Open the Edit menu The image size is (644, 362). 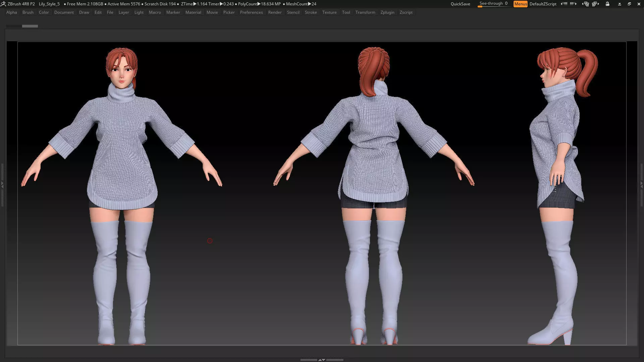point(98,12)
